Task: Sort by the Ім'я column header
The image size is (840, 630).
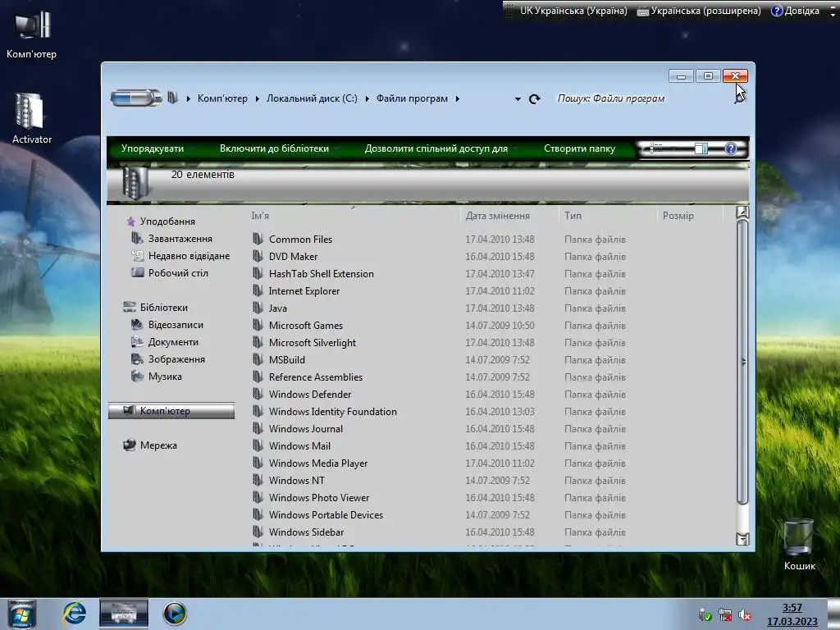Action: (x=354, y=216)
